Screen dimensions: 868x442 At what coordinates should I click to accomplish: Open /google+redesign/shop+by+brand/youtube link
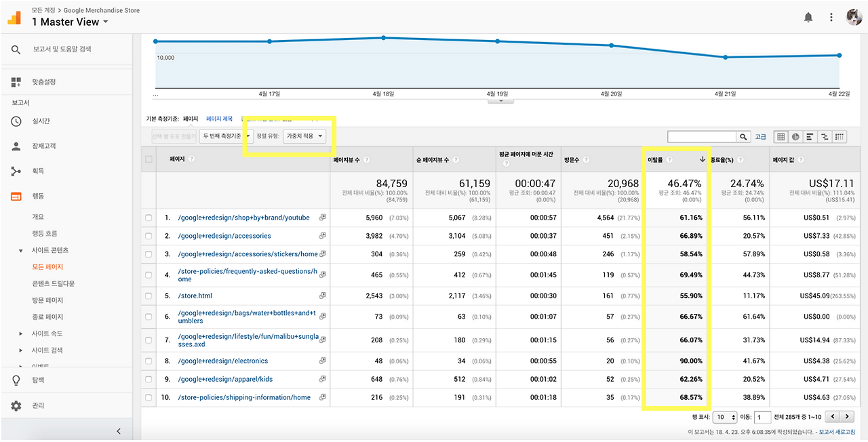click(243, 218)
